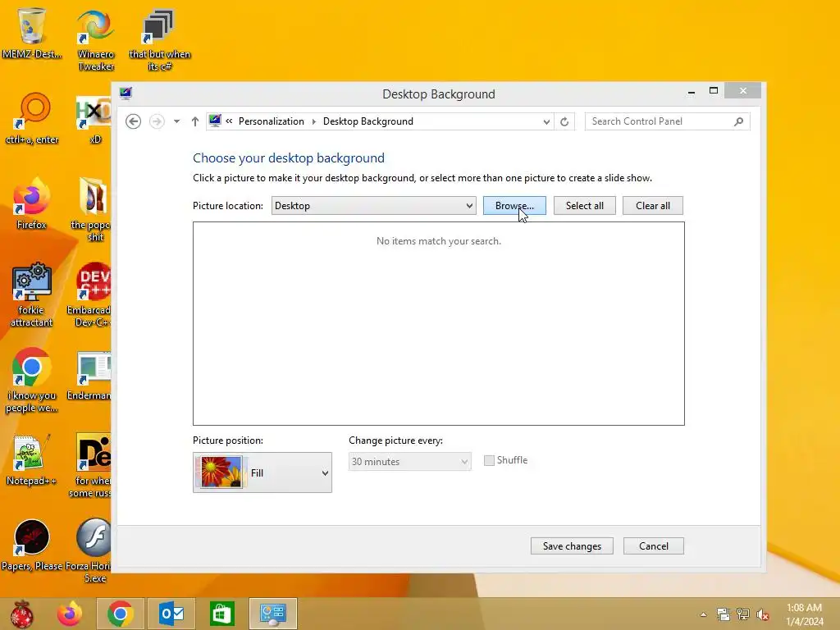Maximize the Desktop Background window
Image resolution: width=840 pixels, height=630 pixels.
tap(714, 91)
